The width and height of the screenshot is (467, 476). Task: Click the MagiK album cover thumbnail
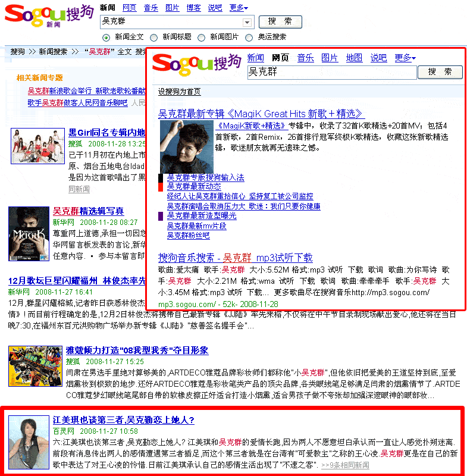click(x=29, y=234)
